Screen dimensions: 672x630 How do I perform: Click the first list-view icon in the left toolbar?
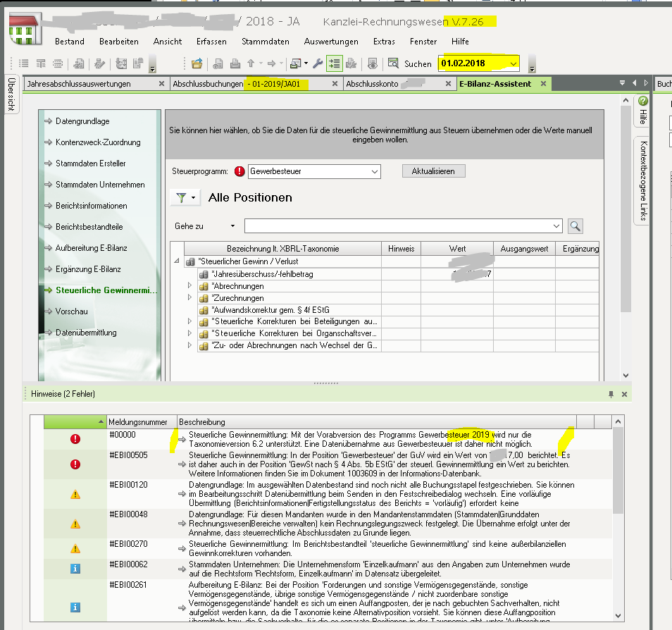click(x=24, y=63)
